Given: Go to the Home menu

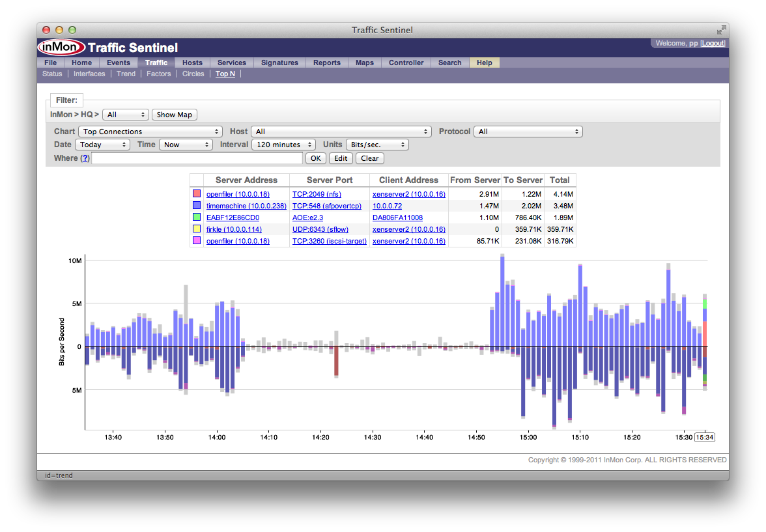Looking at the screenshot, I should pyautogui.click(x=81, y=63).
